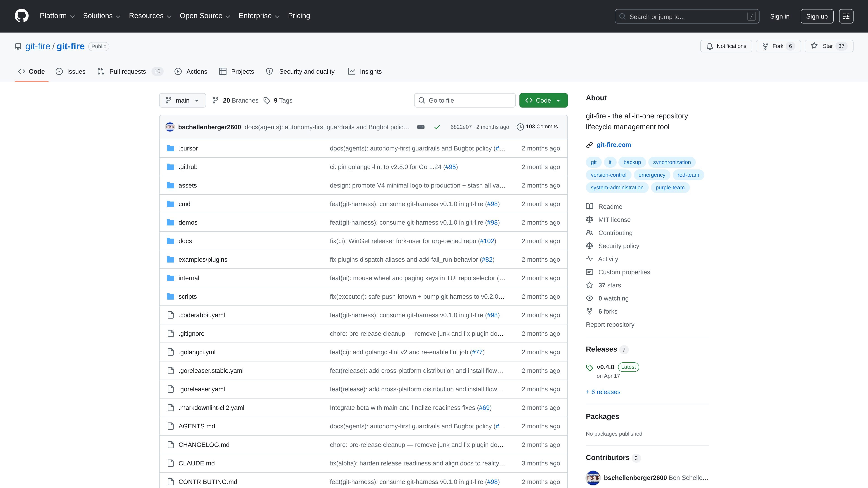Fork the git-fire repository
This screenshot has height=488, width=868.
tap(778, 46)
